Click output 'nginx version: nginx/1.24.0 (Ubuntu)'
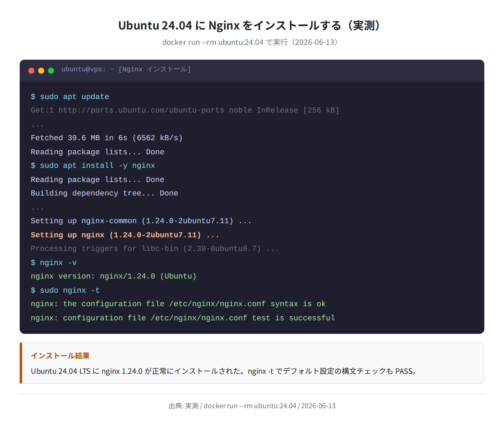Viewport: 504px width, 423px height. click(113, 276)
